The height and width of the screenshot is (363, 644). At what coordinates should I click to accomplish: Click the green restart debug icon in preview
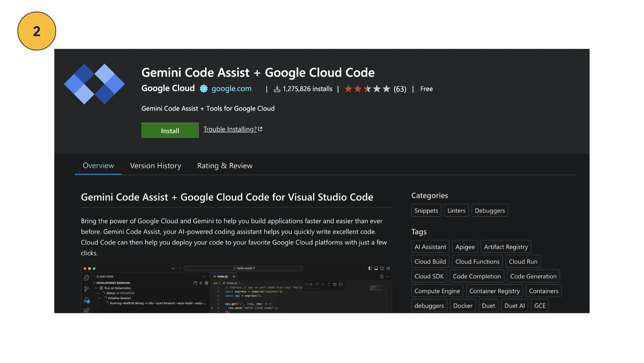coord(335,284)
